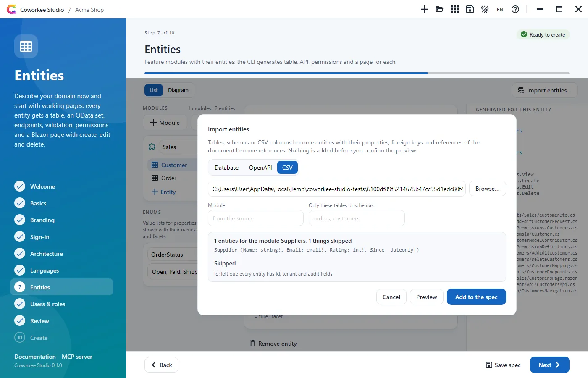Select the CSV import tab
588x378 pixels.
pyautogui.click(x=287, y=168)
